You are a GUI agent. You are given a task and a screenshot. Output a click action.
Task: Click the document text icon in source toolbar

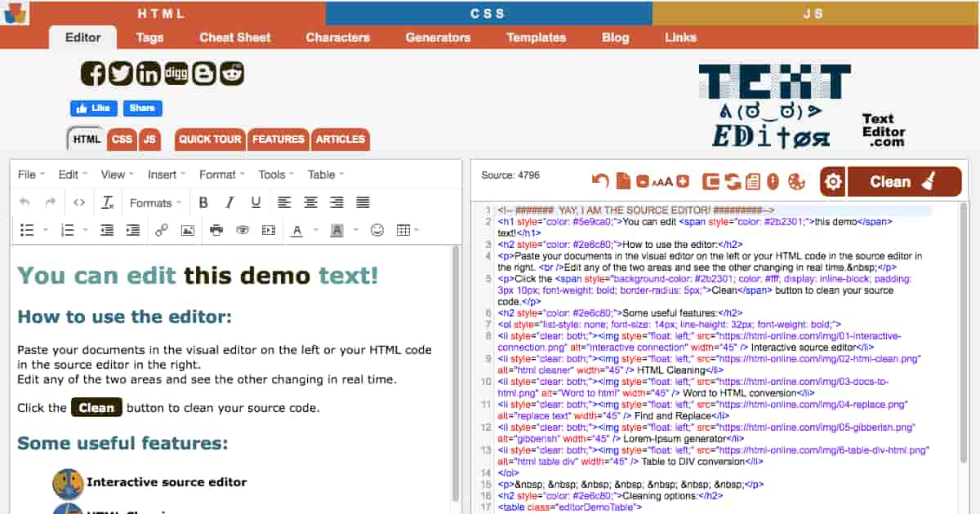pyautogui.click(x=752, y=181)
